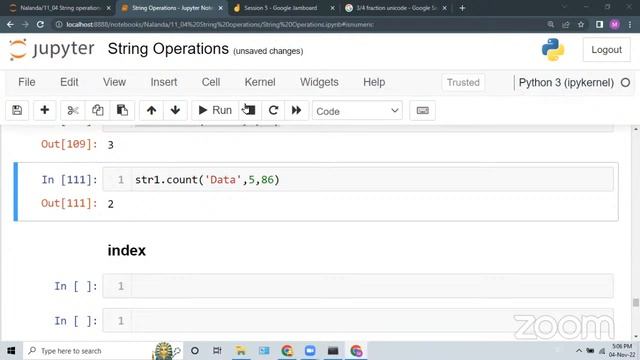Click the Out[109] output value 3
The height and width of the screenshot is (360, 640).
(111, 145)
